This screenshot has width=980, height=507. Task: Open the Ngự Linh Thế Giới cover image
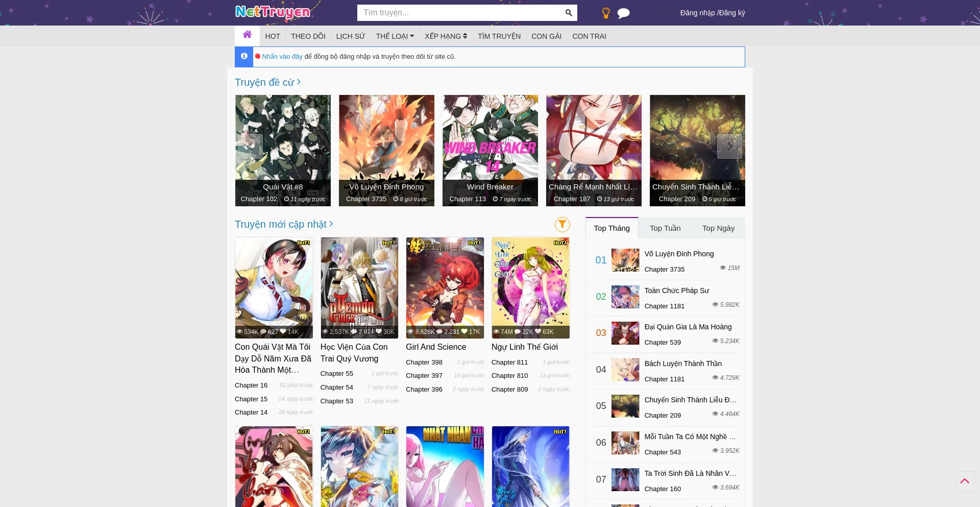[530, 287]
